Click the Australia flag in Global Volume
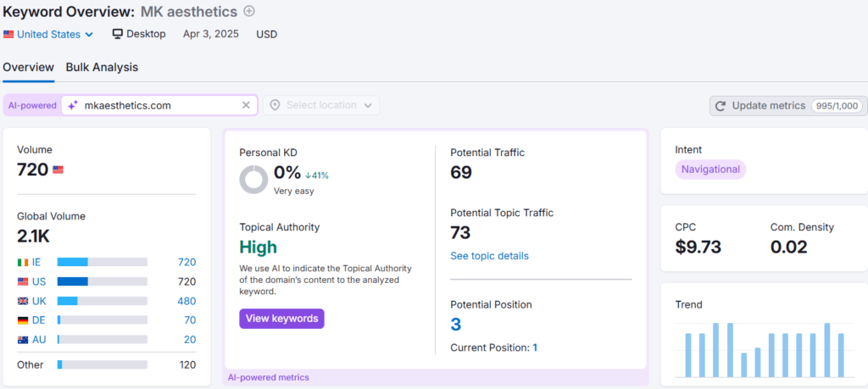Image resolution: width=868 pixels, height=389 pixels. [x=23, y=340]
